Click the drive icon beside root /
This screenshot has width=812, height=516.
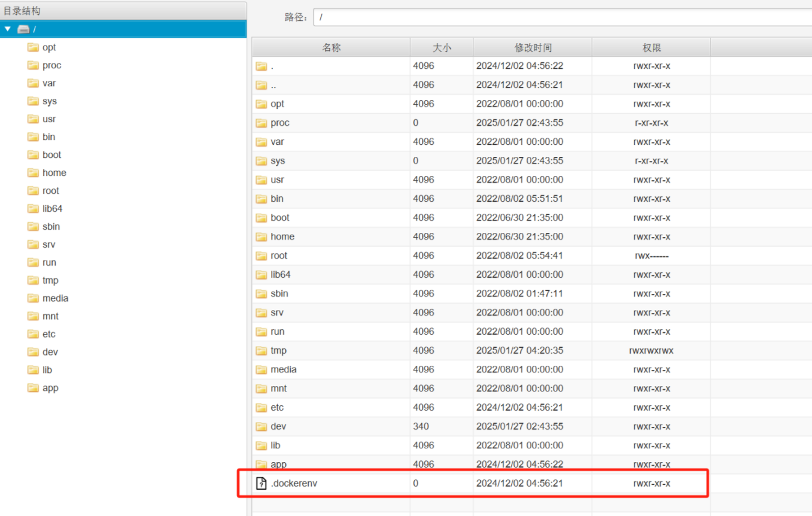(23, 29)
